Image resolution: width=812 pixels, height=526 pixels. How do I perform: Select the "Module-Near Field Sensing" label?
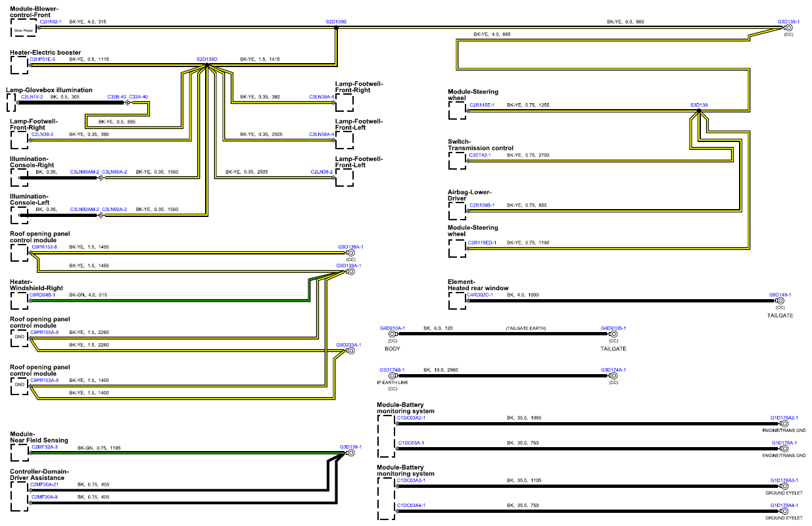[x=39, y=437]
